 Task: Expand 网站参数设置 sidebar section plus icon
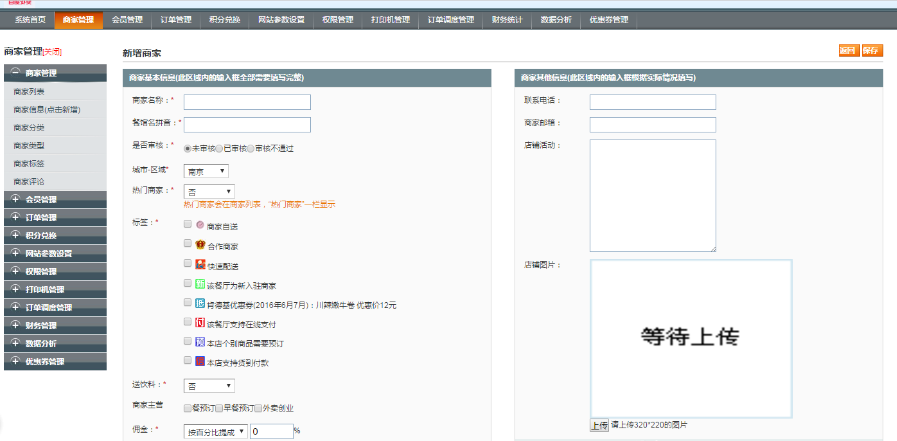pos(15,253)
